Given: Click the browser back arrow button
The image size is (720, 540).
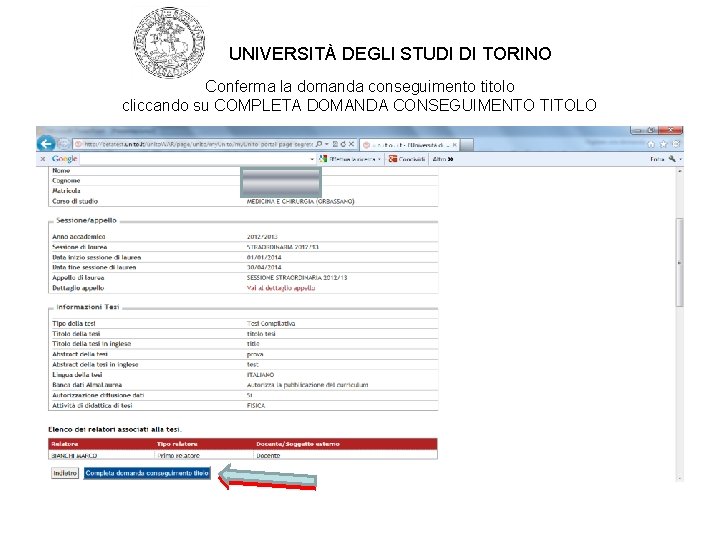Looking at the screenshot, I should pos(46,144).
